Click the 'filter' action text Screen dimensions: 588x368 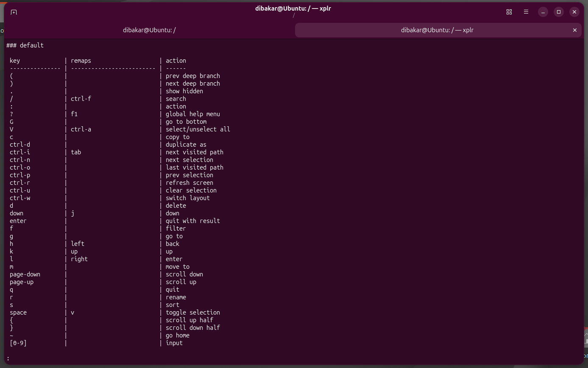point(176,229)
